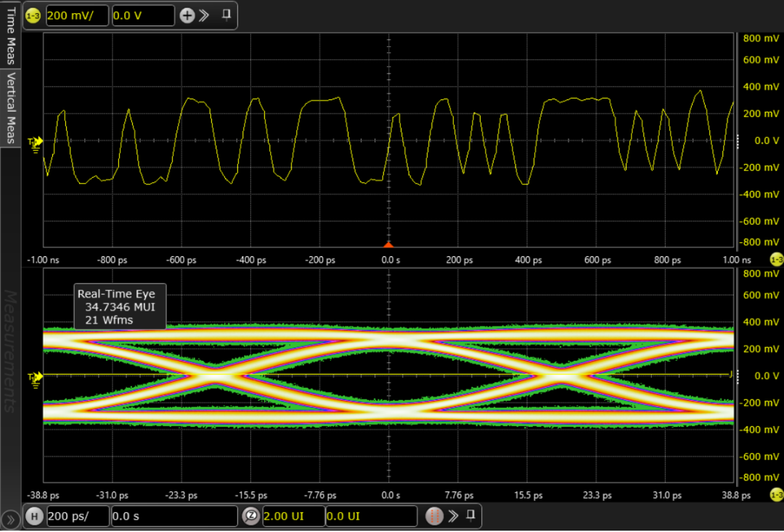Click the Real-Time Eye label
The height and width of the screenshot is (532, 784).
[x=116, y=294]
